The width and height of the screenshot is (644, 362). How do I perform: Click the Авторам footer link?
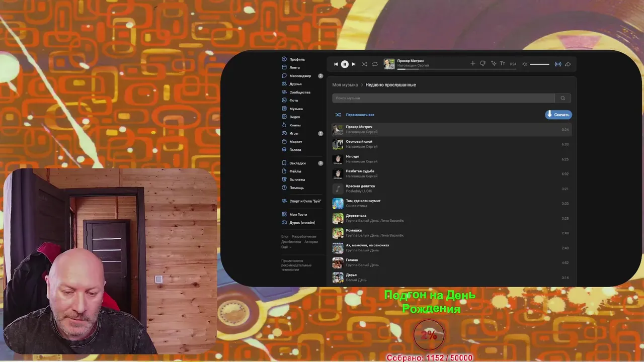(x=311, y=242)
